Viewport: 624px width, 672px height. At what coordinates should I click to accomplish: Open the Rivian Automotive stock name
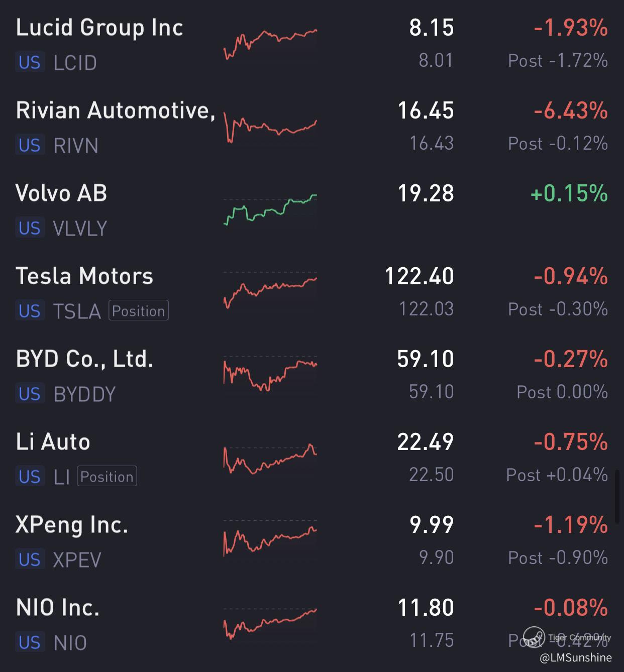pyautogui.click(x=116, y=110)
